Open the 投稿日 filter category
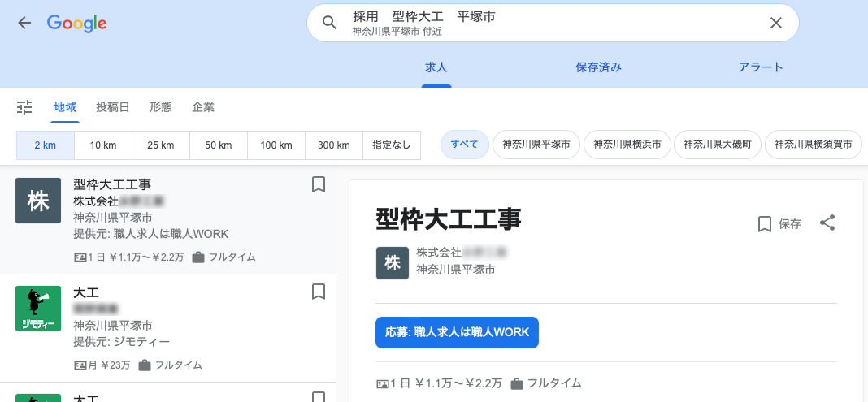The width and height of the screenshot is (868, 402). [113, 107]
